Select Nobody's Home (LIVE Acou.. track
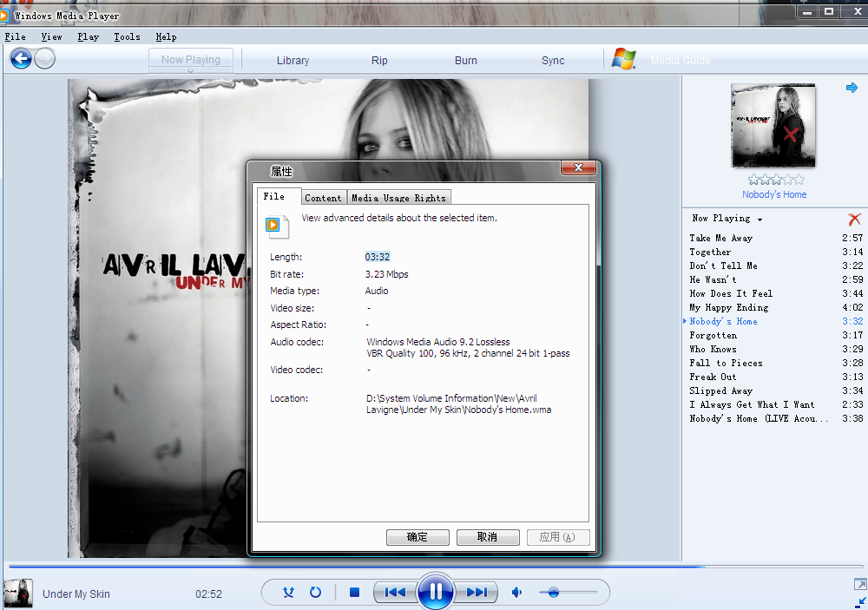The height and width of the screenshot is (610, 868). pyautogui.click(x=776, y=418)
